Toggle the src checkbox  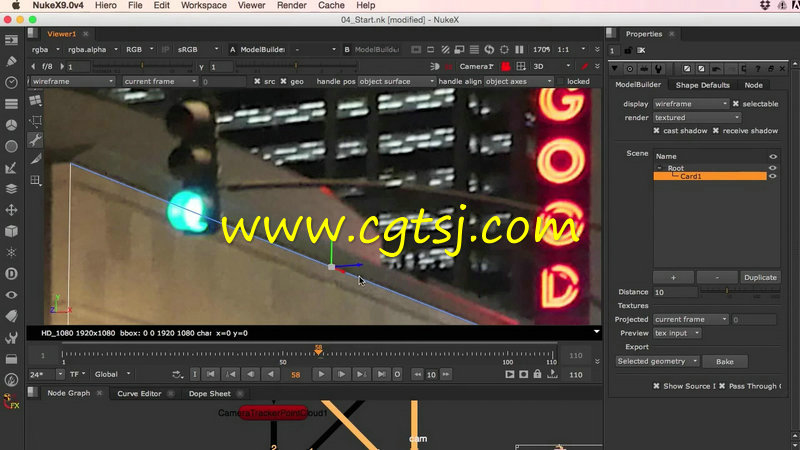[257, 81]
